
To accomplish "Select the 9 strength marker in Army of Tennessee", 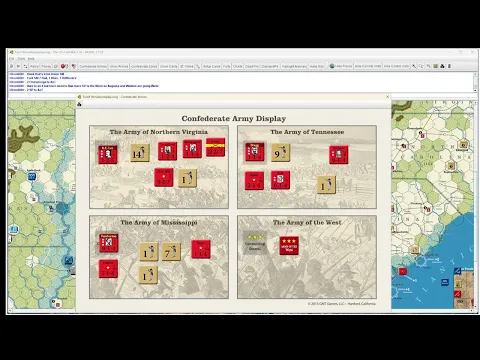I will (280, 153).
